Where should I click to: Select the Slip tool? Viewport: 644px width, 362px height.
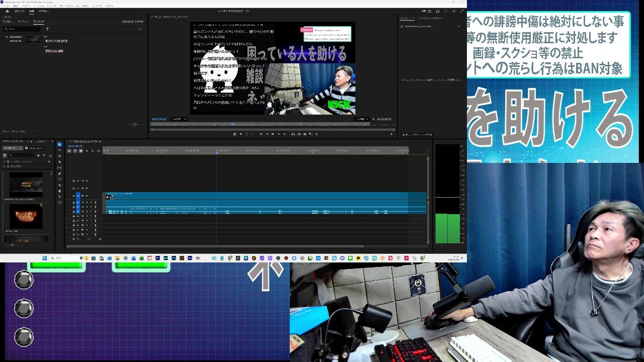pos(59,167)
